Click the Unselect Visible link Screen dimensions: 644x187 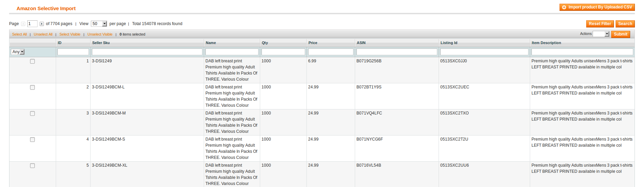click(100, 34)
